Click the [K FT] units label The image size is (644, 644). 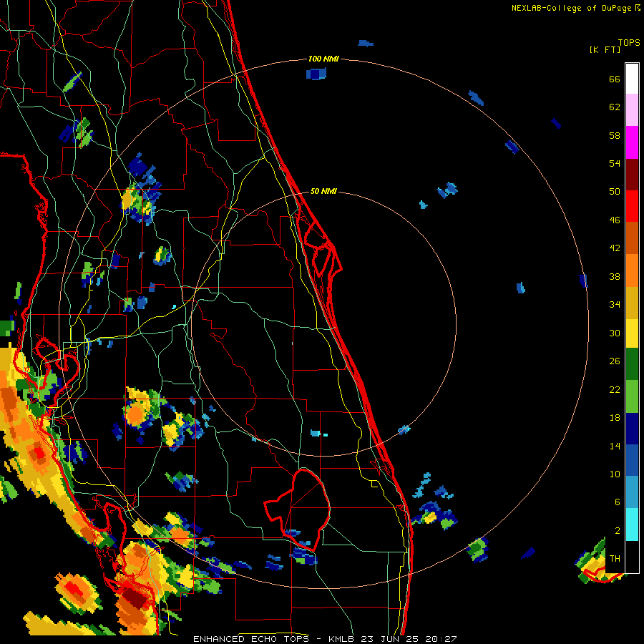(605, 49)
